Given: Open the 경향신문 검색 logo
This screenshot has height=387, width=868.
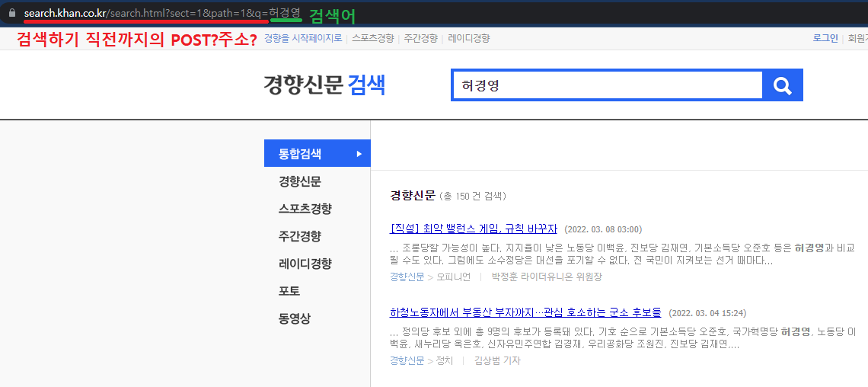Looking at the screenshot, I should [x=324, y=85].
